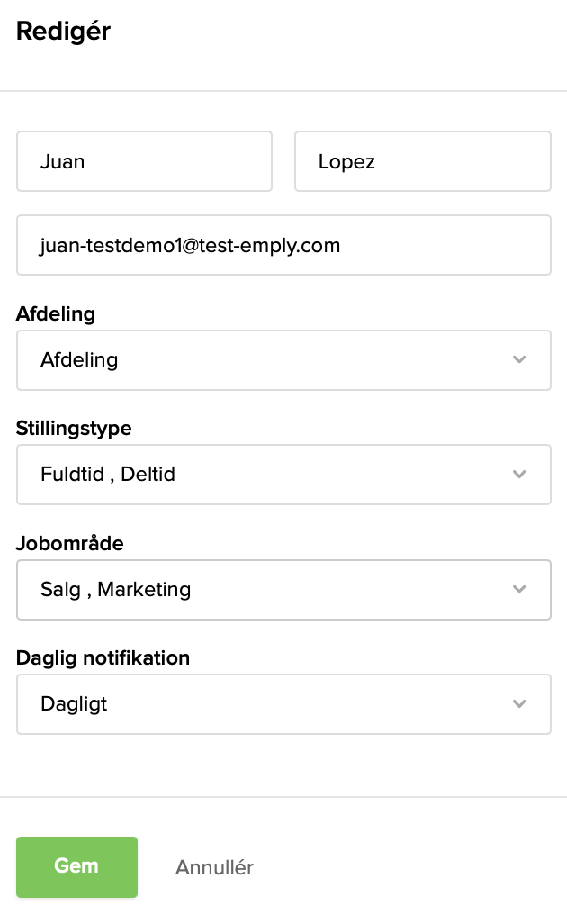The height and width of the screenshot is (924, 567).
Task: Click the chevron arrow in the Jobområde dropdown
Action: [x=518, y=589]
